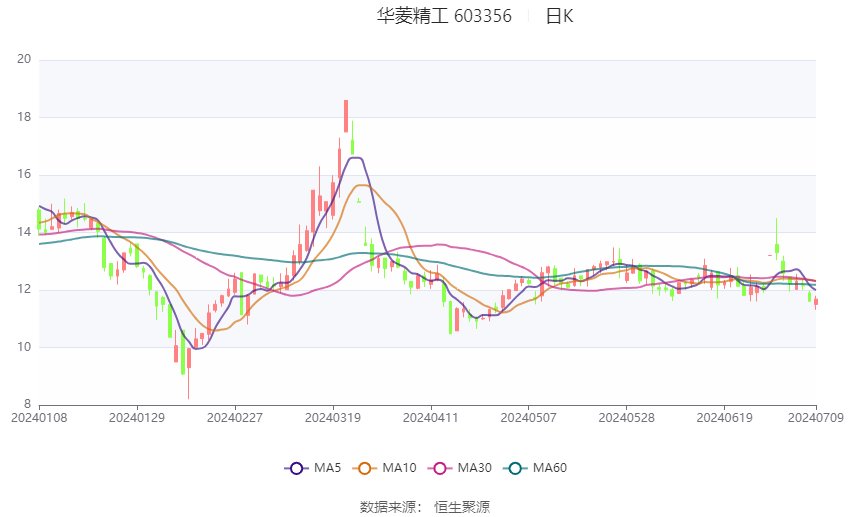This screenshot has width=850, height=517.
Task: Click the x-axis date 20240528
Action: 626,418
